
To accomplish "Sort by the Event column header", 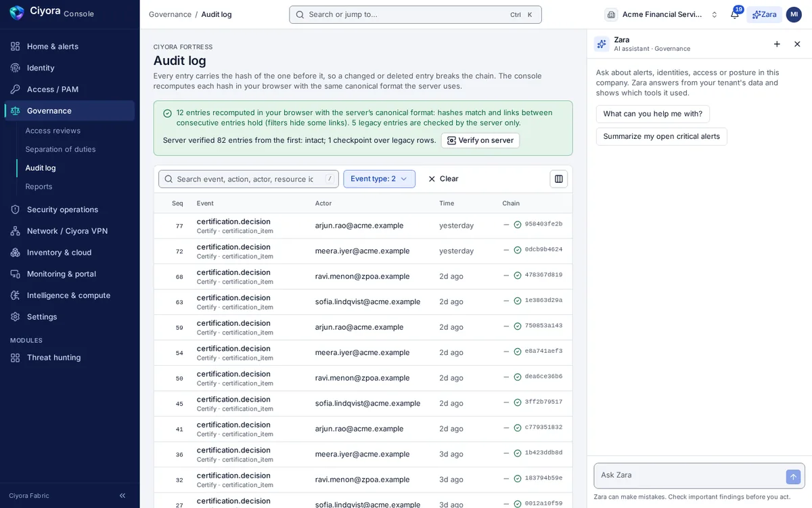I will pos(205,203).
